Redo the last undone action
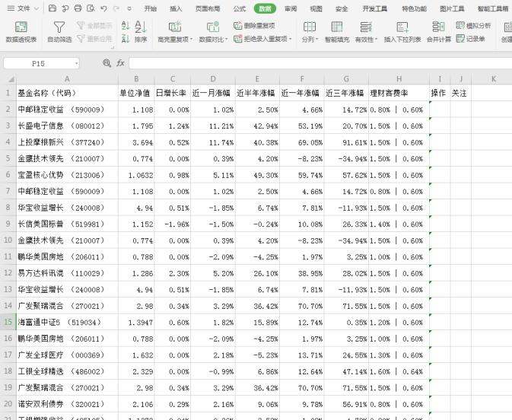 116,8
